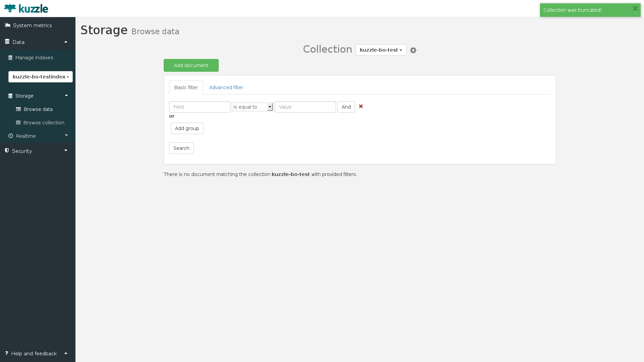Click the Help question mark icon
Viewport: 644px width, 362px height.
pyautogui.click(x=6, y=353)
